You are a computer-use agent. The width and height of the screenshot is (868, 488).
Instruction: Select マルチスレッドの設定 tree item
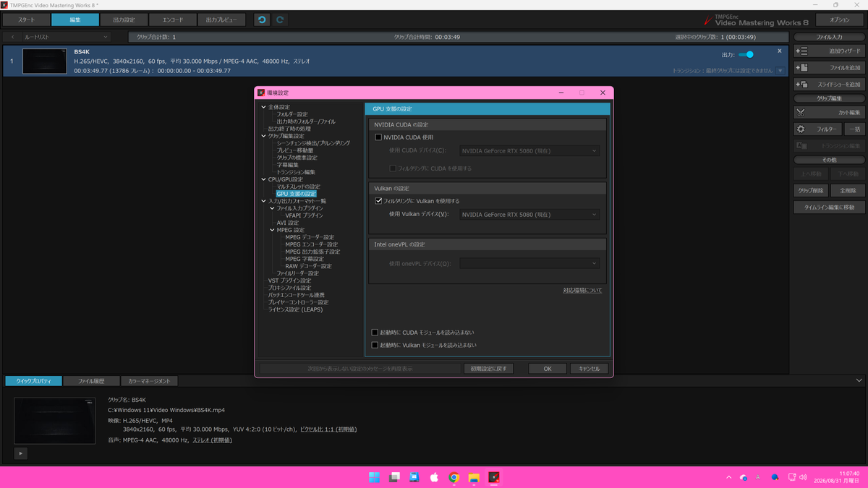(x=298, y=187)
